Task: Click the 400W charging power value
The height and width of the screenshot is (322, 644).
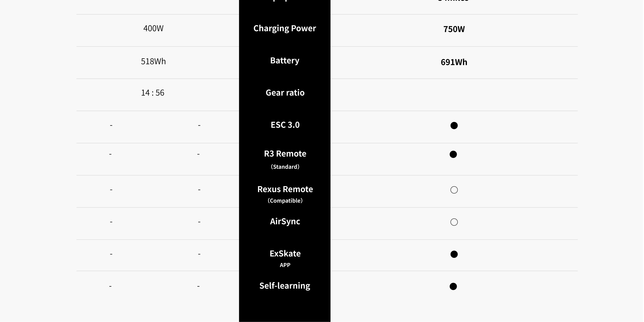Action: click(153, 28)
